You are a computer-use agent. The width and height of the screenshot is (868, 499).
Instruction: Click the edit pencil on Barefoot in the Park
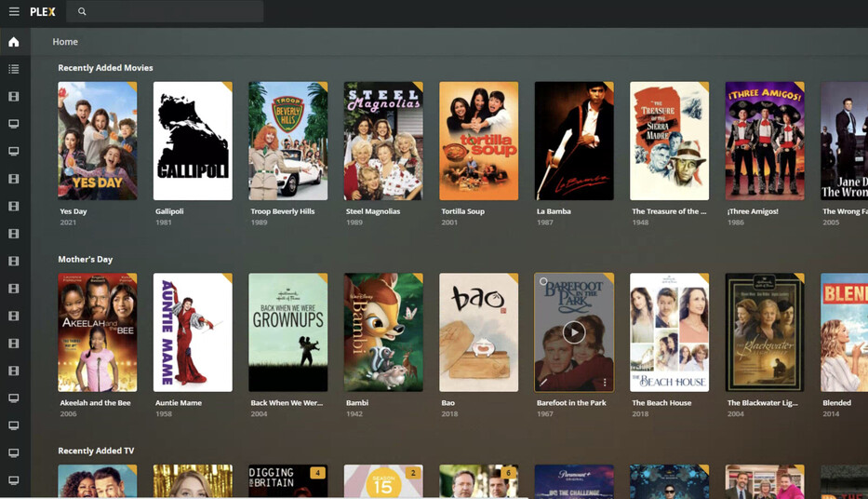point(543,382)
